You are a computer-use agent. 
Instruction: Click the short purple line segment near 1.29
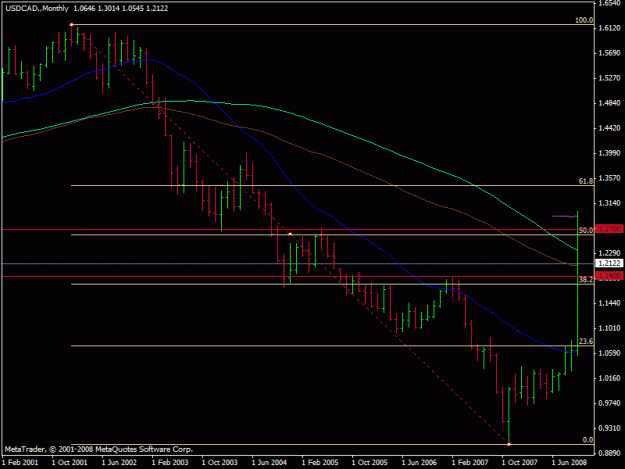564,216
